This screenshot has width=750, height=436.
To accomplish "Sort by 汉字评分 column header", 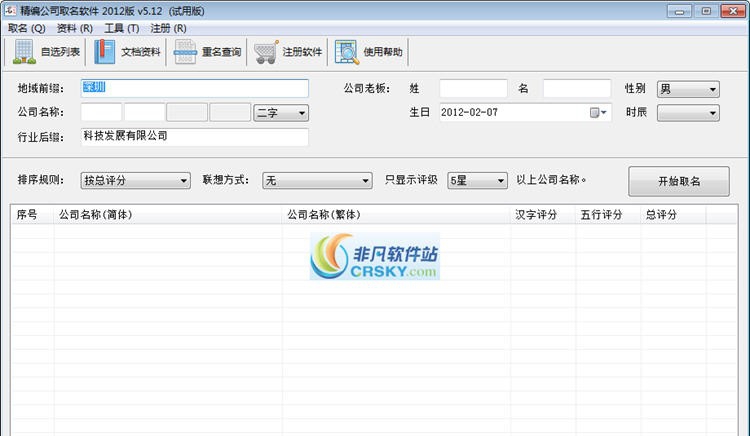I will [543, 215].
